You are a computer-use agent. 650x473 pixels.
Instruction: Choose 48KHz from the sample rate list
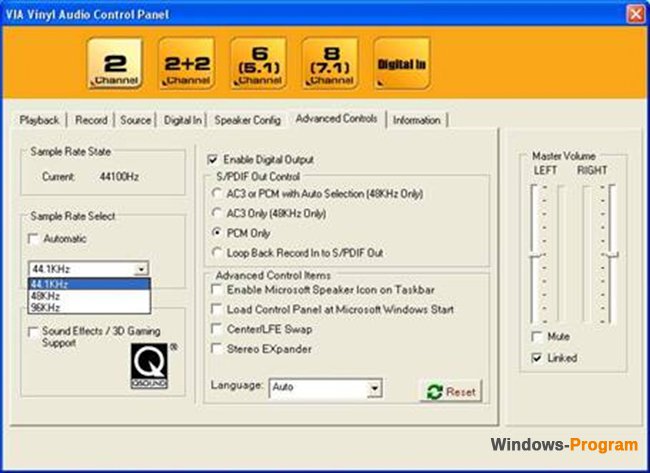89,296
